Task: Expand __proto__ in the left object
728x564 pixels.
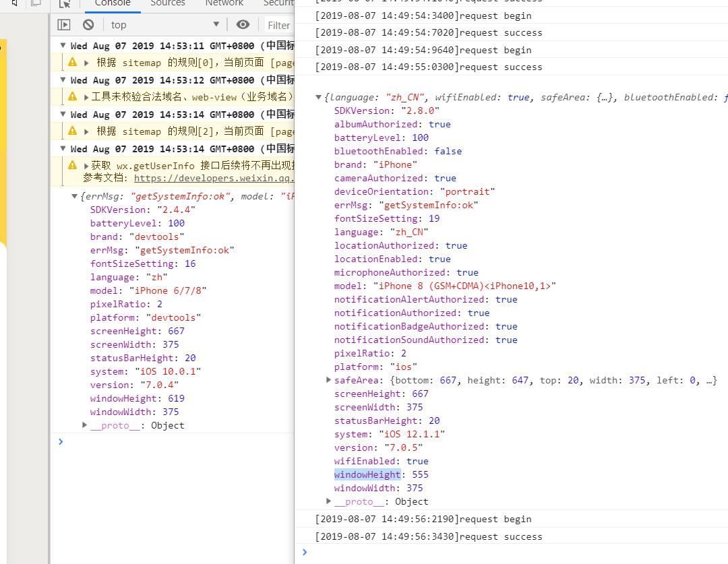Action: 84,425
